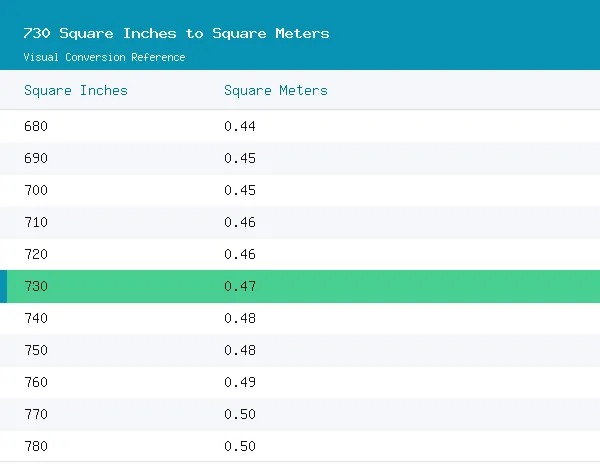
Task: Select the 740 square inches cell
Action: (x=36, y=318)
